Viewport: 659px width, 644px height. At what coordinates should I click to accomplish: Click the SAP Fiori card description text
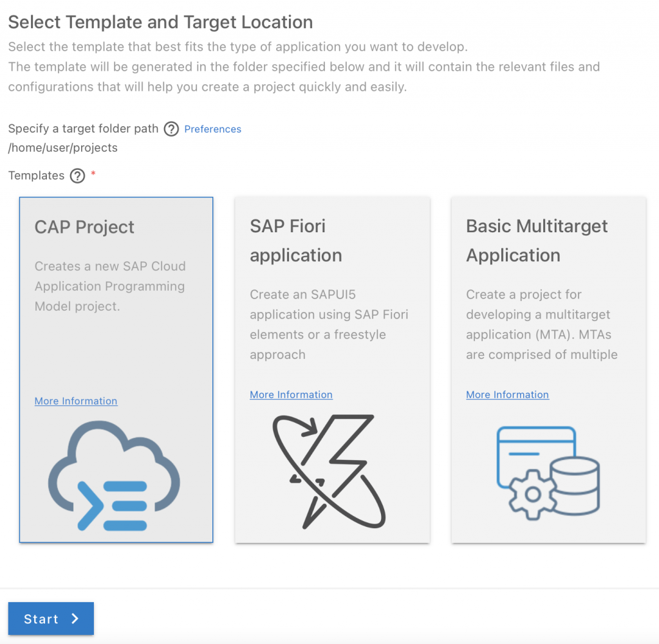click(x=329, y=324)
